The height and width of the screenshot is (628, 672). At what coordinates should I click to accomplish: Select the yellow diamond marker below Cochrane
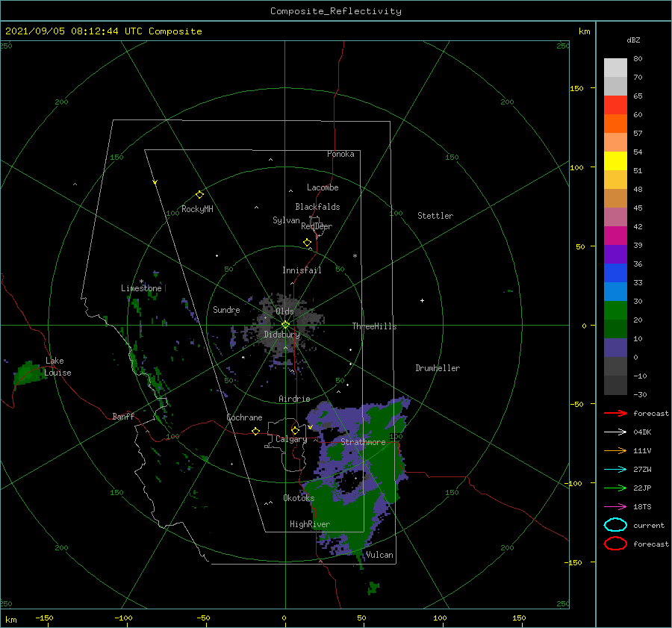256,431
